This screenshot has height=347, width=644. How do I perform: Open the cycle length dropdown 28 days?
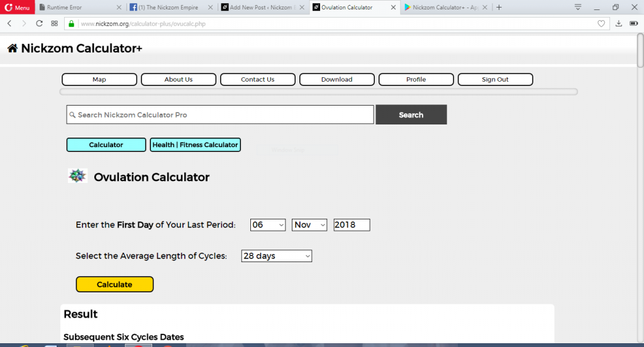[277, 256]
